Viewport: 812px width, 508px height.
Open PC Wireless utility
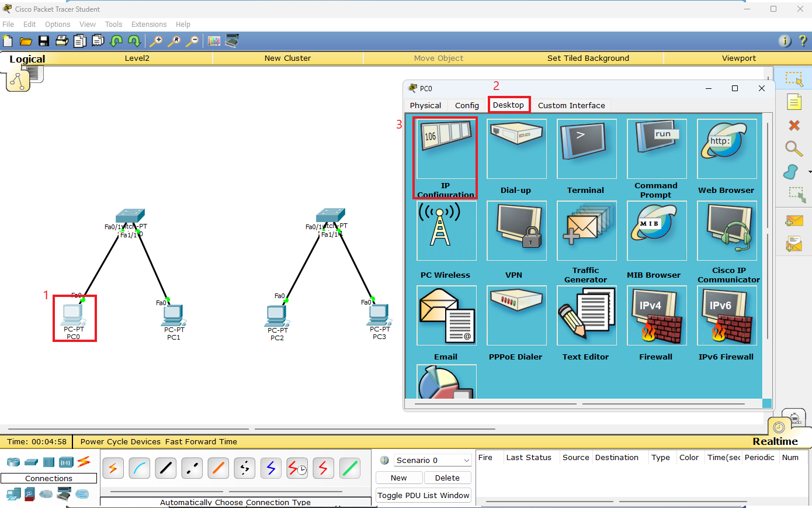pyautogui.click(x=446, y=231)
